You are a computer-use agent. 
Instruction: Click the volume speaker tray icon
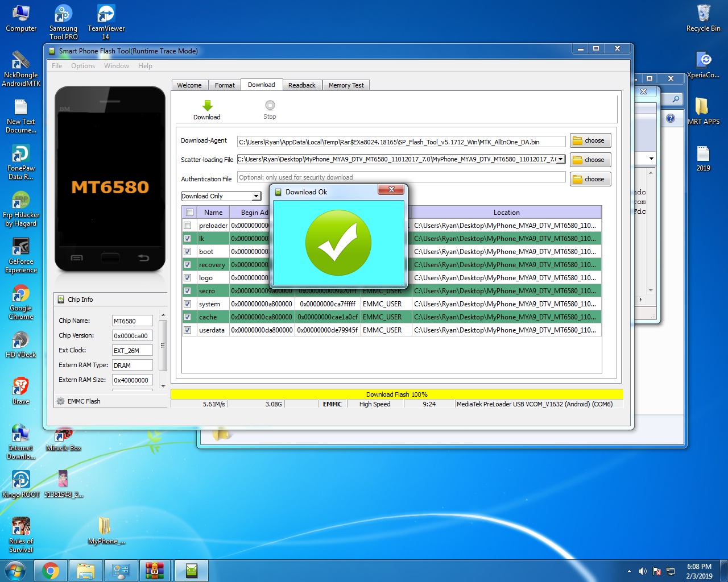[x=643, y=571]
